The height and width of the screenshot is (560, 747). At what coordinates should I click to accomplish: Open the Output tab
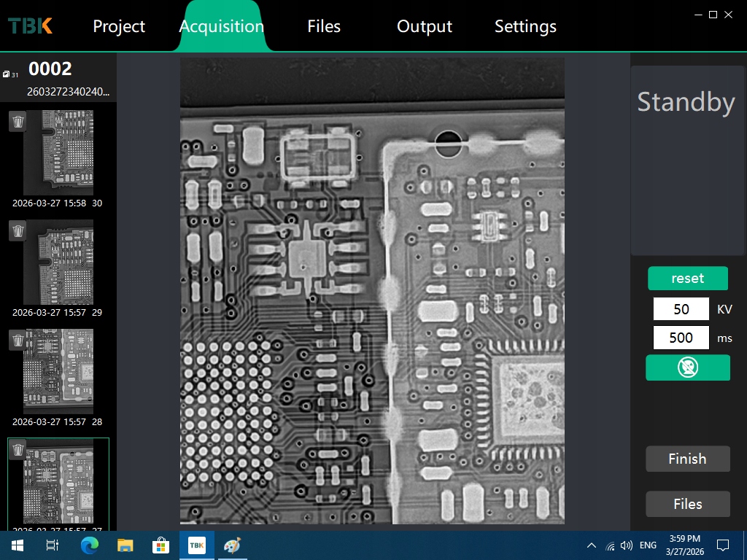coord(424,26)
